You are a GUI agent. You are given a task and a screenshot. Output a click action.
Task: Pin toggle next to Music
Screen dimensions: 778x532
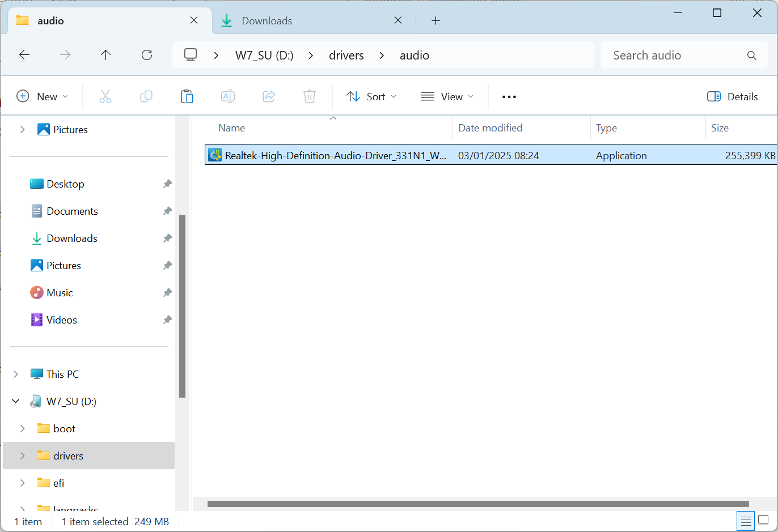pyautogui.click(x=167, y=293)
